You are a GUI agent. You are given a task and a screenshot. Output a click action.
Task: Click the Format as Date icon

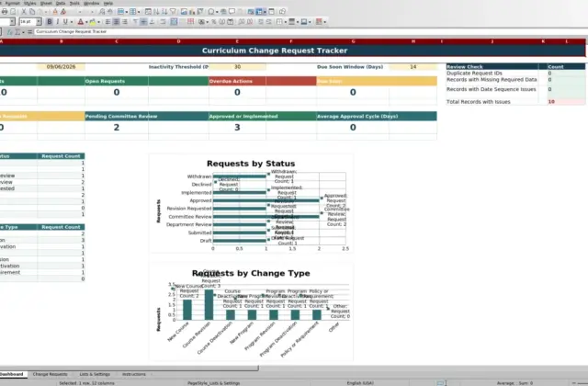(231, 22)
